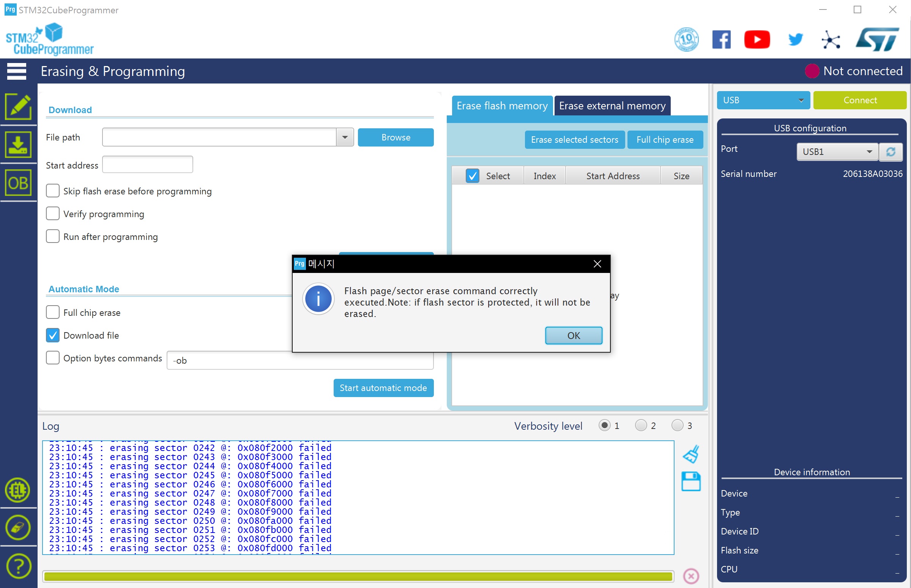Viewport: 911px width, 588px height.
Task: Open the help question mark icon
Action: [x=18, y=566]
